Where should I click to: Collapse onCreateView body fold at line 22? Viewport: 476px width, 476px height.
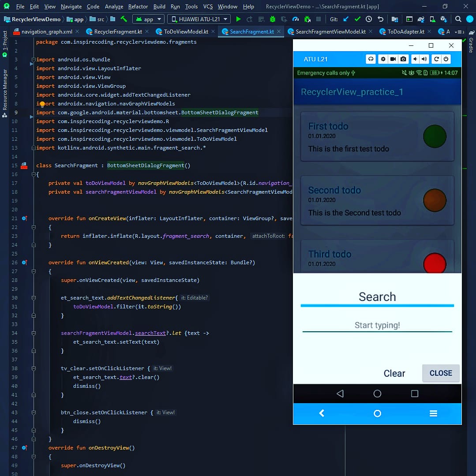click(x=34, y=227)
